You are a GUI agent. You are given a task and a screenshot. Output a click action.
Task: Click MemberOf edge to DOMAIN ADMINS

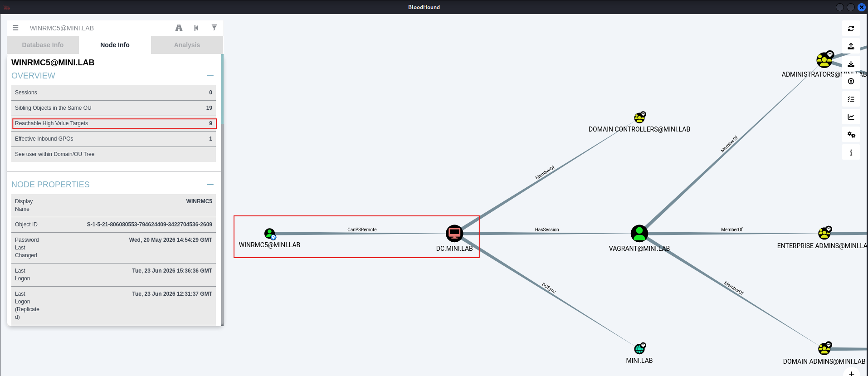(734, 288)
